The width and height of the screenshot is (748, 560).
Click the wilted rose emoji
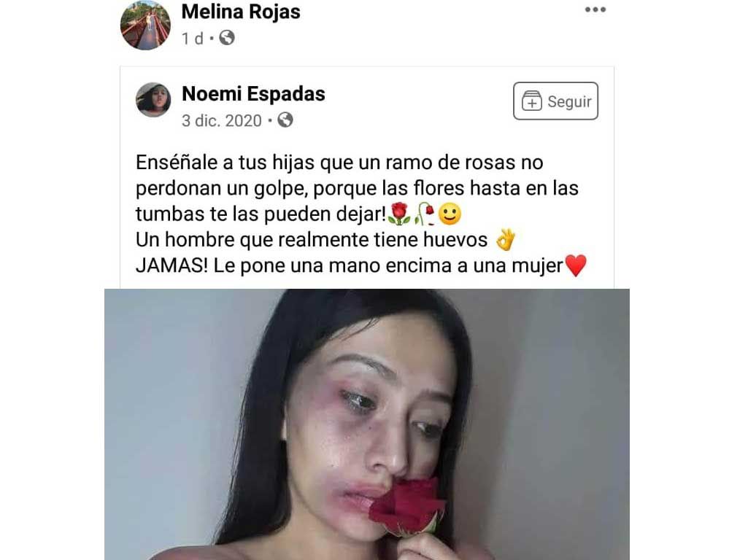click(x=424, y=214)
